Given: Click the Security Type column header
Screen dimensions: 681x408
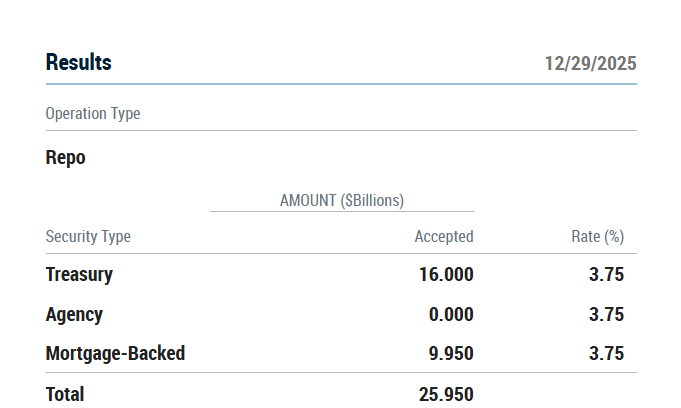Looking at the screenshot, I should click(x=88, y=237).
